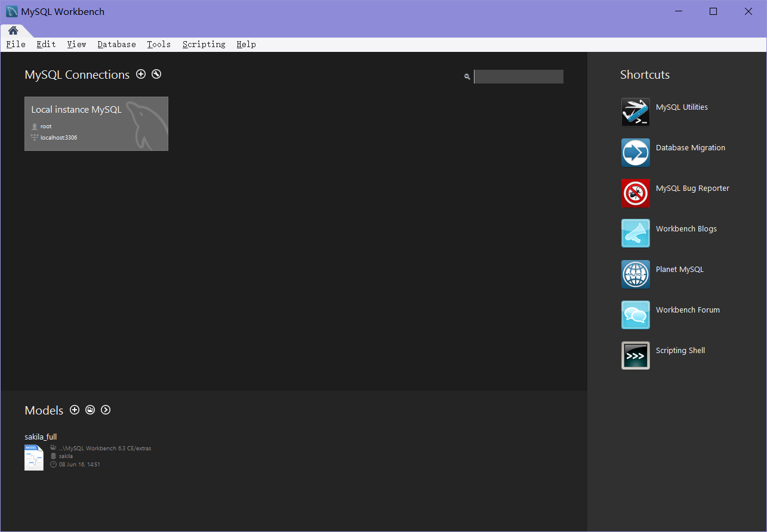Open the Database menu
Image resolution: width=767 pixels, height=532 pixels.
(x=116, y=44)
